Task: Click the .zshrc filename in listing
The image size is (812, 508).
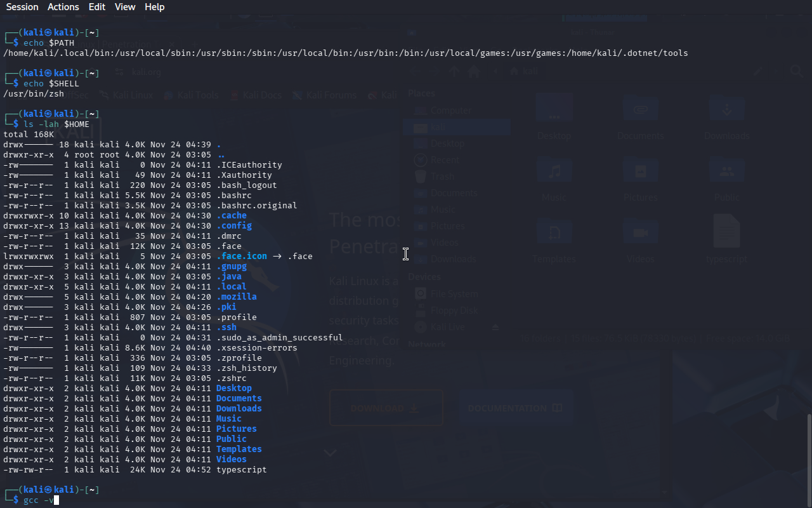Action: (x=231, y=378)
